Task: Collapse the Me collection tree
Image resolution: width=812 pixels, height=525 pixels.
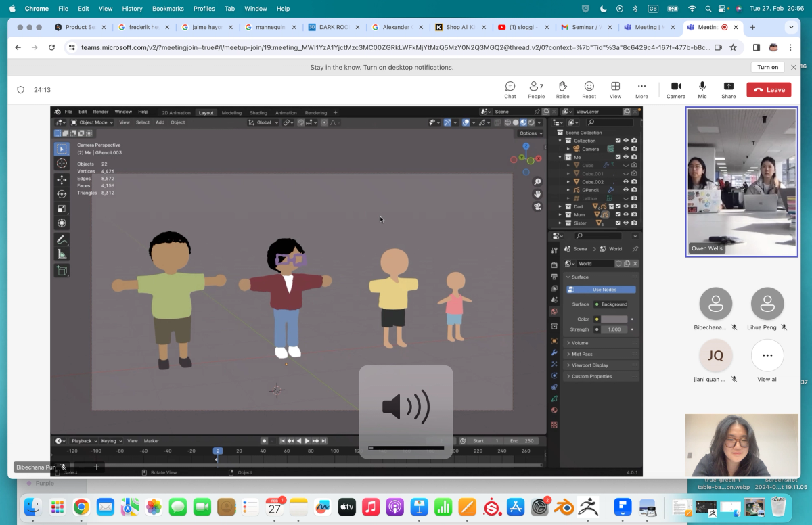Action: point(560,157)
